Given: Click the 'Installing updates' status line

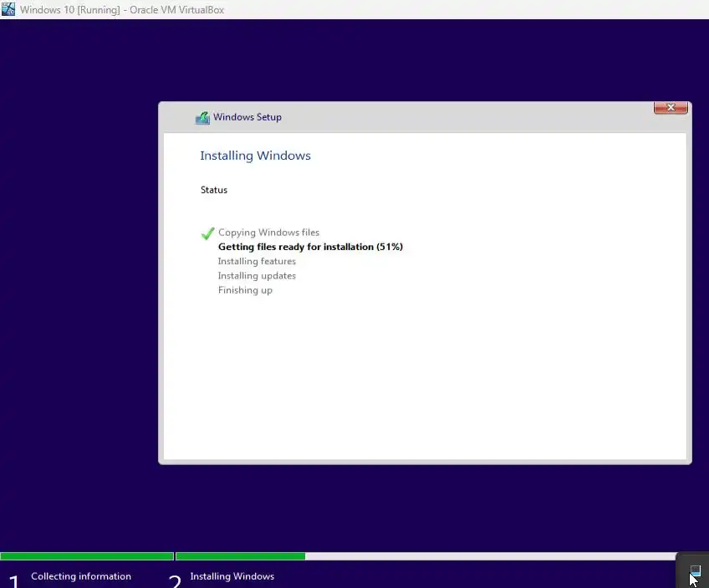Looking at the screenshot, I should tap(257, 276).
